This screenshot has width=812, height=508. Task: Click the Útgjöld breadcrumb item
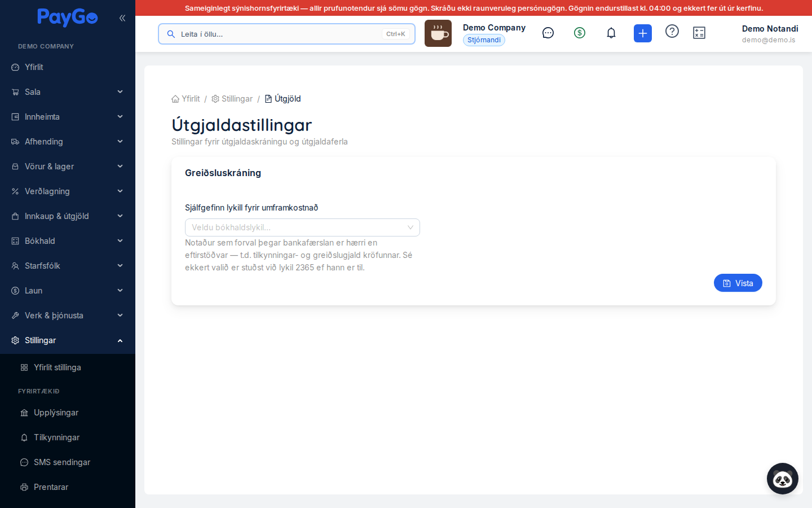283,99
